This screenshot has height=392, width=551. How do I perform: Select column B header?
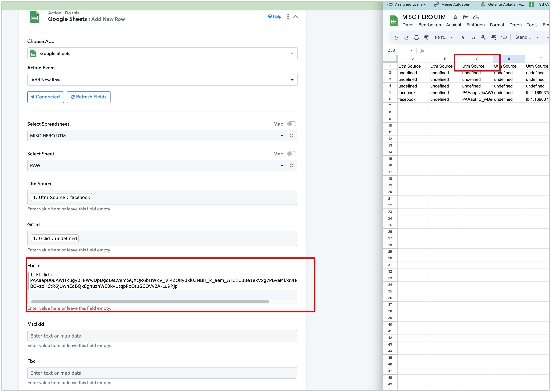[x=445, y=59]
